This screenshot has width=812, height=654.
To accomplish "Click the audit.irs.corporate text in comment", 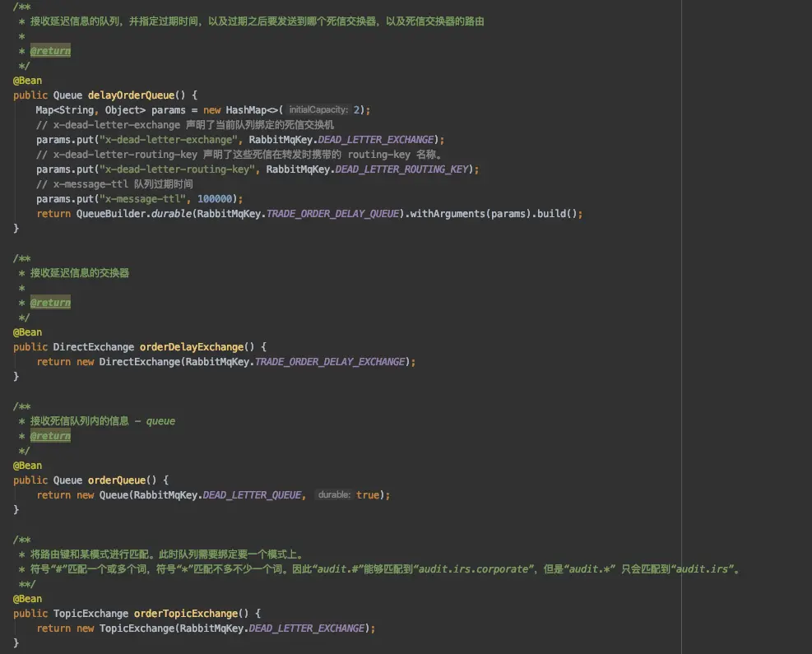I will [473, 569].
